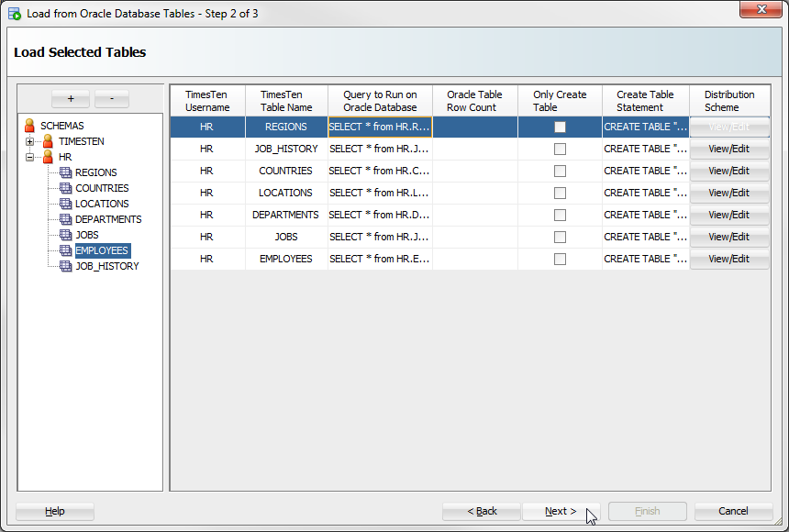Toggle Only Create Table for DEPARTMENTS row

coord(560,215)
